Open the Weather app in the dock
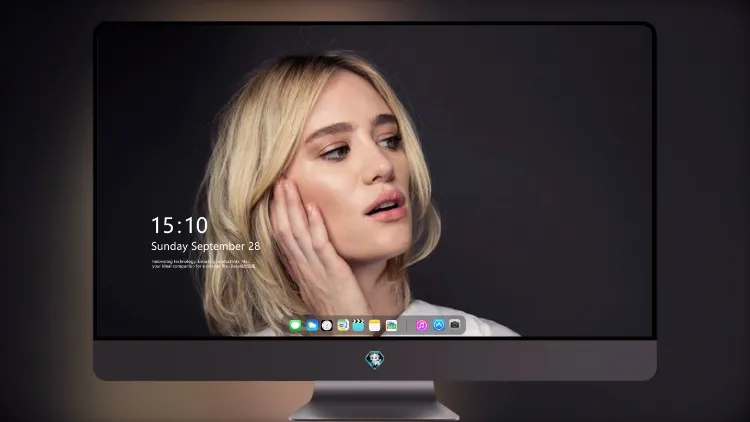This screenshot has width=750, height=422. coord(312,326)
